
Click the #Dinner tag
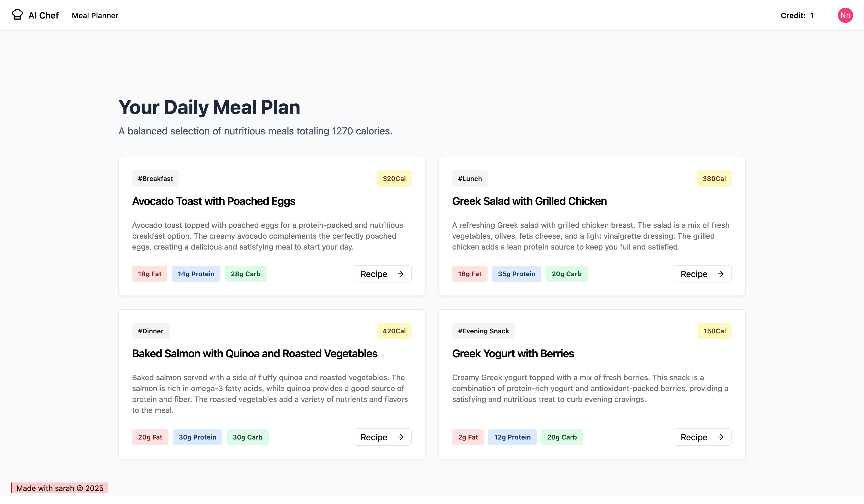(151, 331)
